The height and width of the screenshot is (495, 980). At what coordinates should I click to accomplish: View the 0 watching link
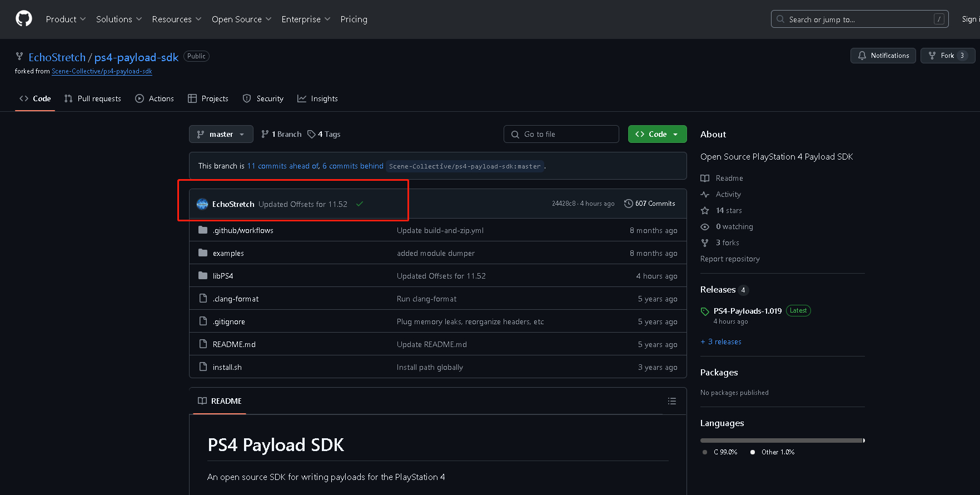(727, 226)
